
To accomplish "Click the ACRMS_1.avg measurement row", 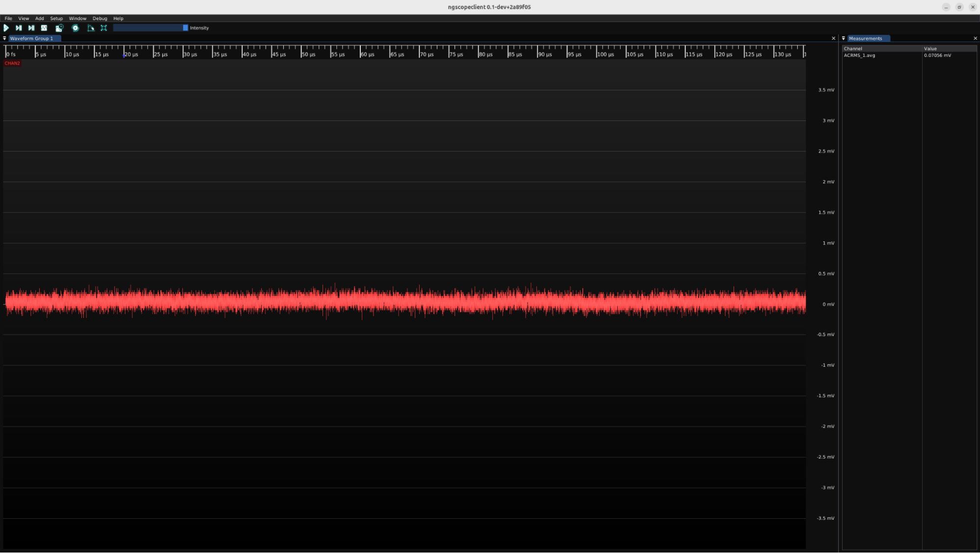I will click(x=859, y=55).
